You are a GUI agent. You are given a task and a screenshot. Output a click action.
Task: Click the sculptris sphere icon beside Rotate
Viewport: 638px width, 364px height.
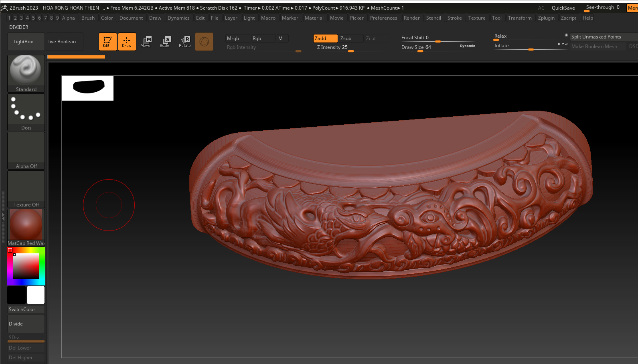(204, 42)
